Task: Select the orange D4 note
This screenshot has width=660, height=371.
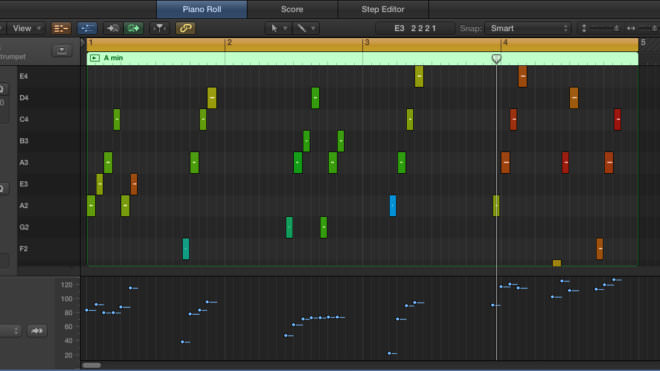Action: (x=574, y=98)
